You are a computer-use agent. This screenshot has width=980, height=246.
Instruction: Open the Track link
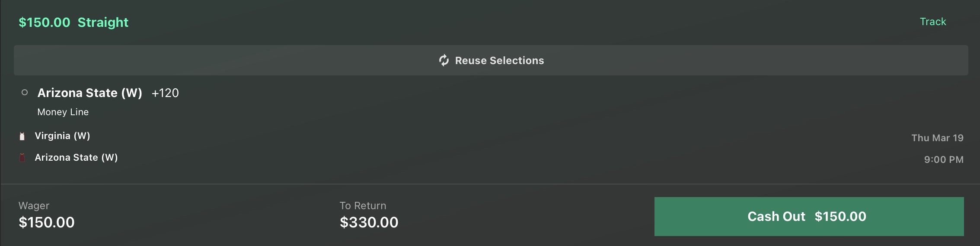pos(932,22)
